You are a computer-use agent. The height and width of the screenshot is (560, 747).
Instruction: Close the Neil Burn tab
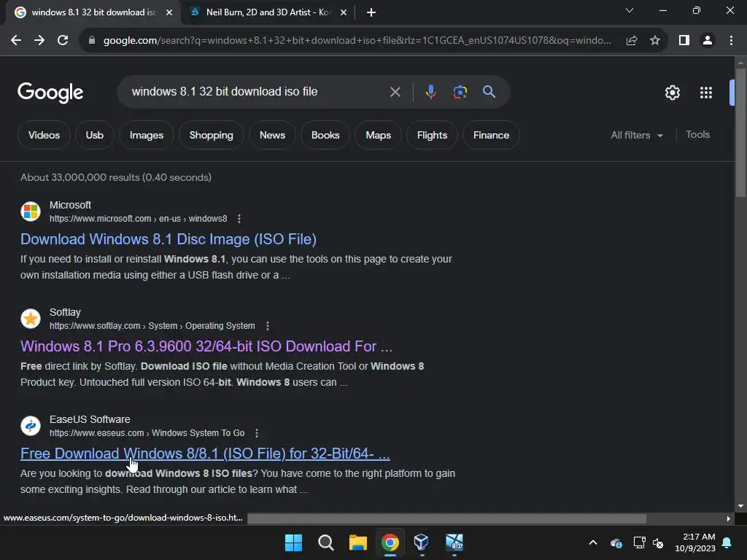tap(344, 12)
